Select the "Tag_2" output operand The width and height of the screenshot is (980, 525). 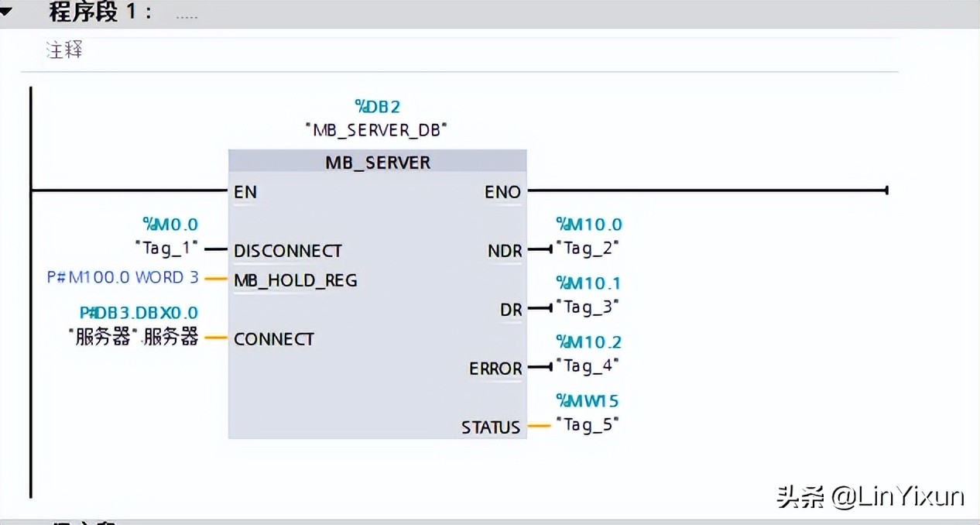pyautogui.click(x=588, y=248)
